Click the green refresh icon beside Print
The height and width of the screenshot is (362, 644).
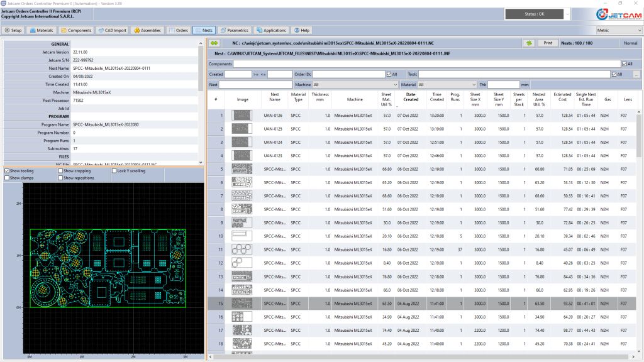coord(529,43)
